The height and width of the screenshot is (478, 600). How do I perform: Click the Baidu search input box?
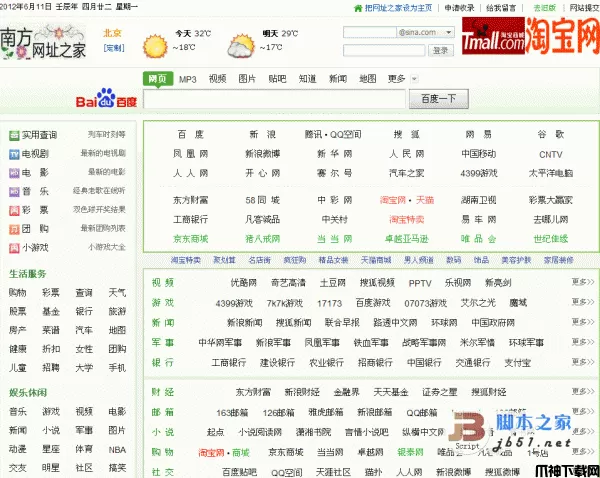coord(274,99)
